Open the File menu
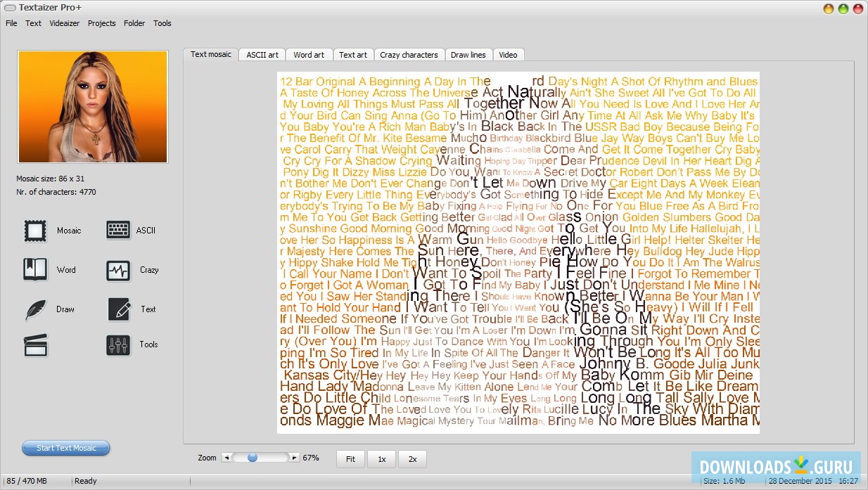Image resolution: width=868 pixels, height=490 pixels. click(11, 23)
